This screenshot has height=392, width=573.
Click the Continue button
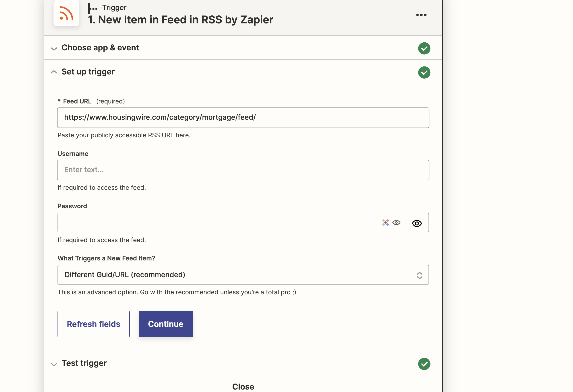[x=166, y=324]
